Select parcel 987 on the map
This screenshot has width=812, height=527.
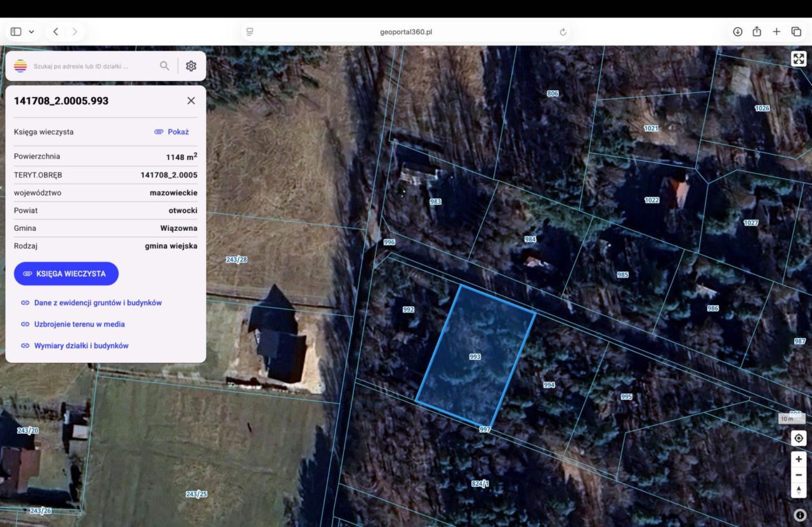800,341
